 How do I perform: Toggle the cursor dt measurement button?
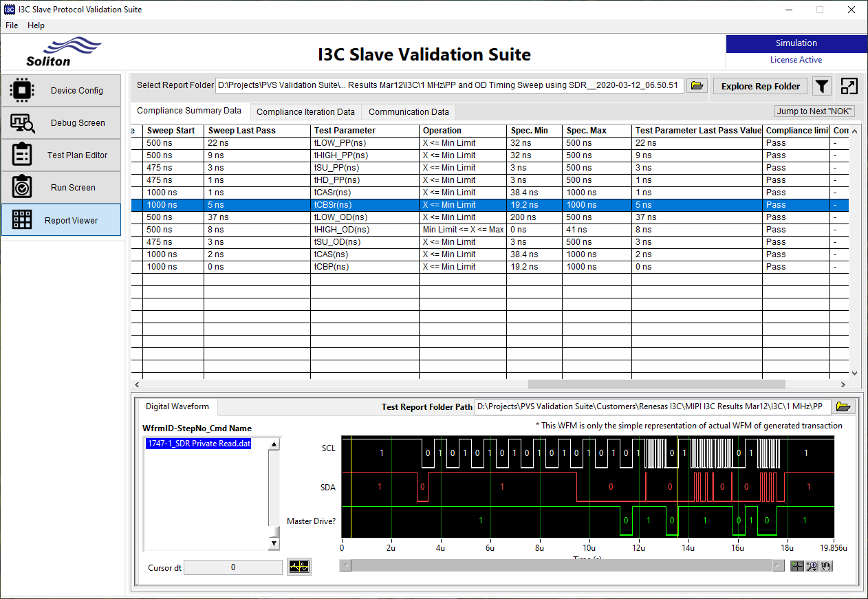pyautogui.click(x=299, y=567)
